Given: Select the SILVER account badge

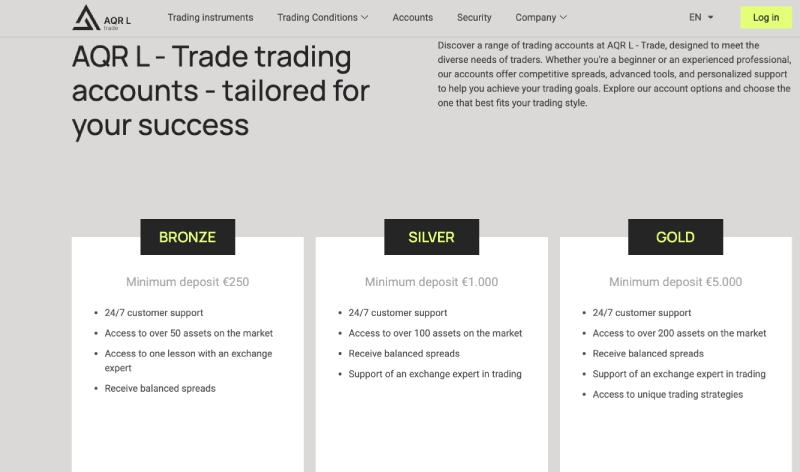Looking at the screenshot, I should [x=431, y=237].
